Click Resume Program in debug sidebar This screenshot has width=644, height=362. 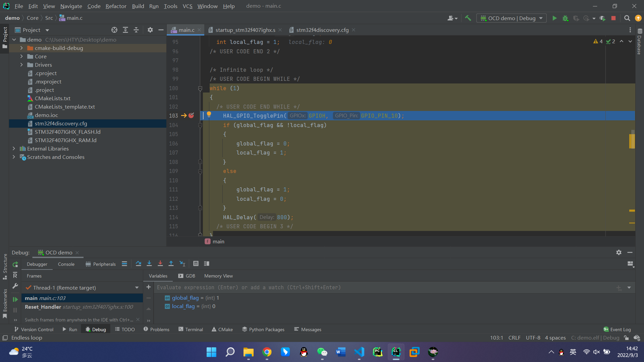(15, 299)
